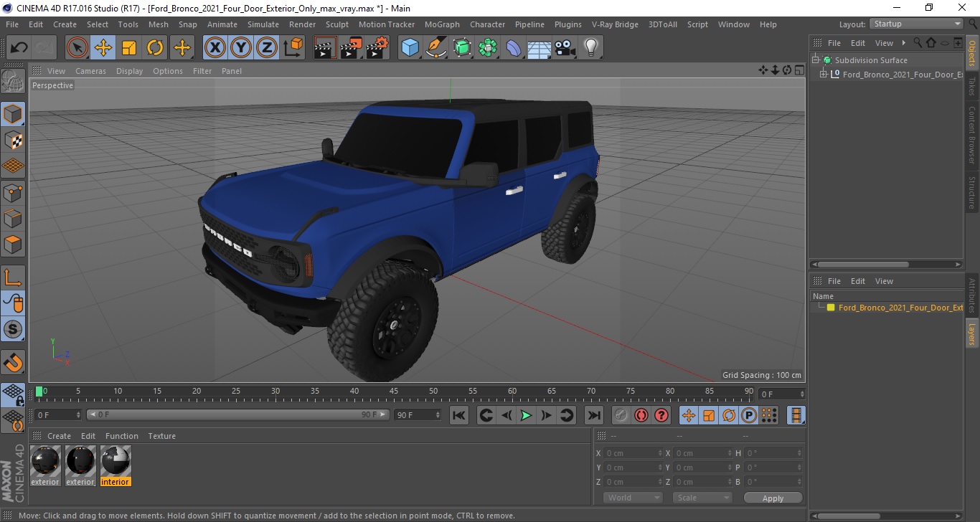This screenshot has height=522, width=980.
Task: Open the material manager Create menu
Action: (59, 436)
